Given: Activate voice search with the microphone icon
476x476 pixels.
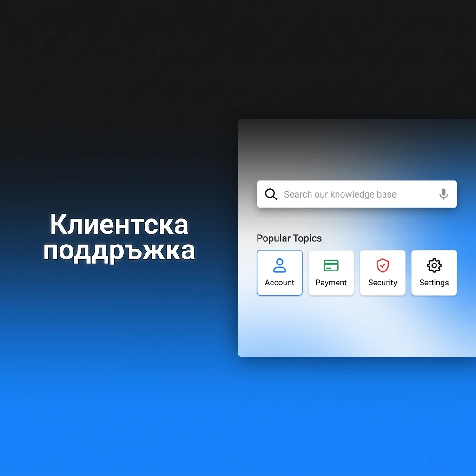Looking at the screenshot, I should (443, 194).
